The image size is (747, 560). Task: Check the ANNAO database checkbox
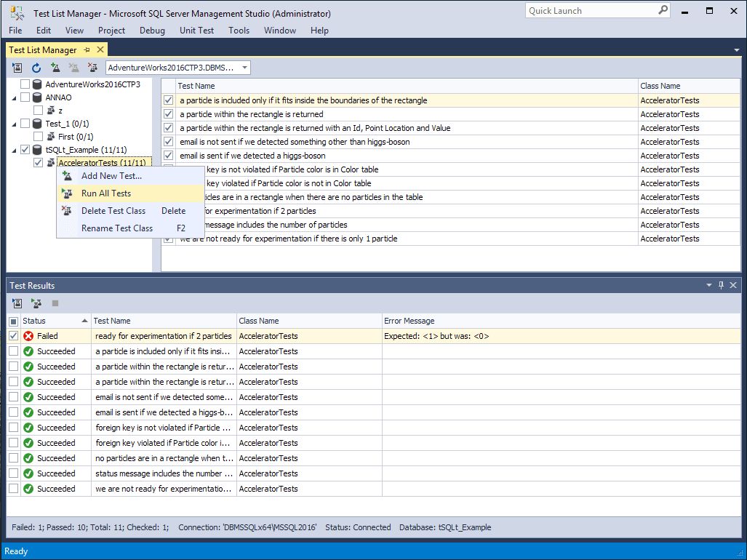25,97
